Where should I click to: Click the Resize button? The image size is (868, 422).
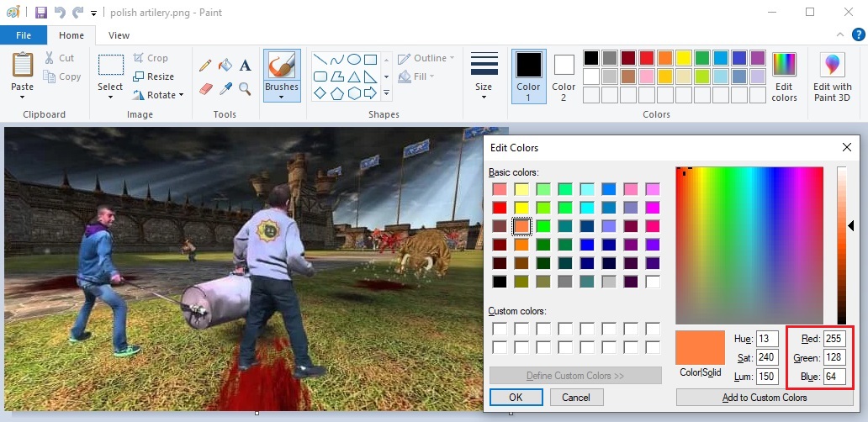(x=153, y=76)
